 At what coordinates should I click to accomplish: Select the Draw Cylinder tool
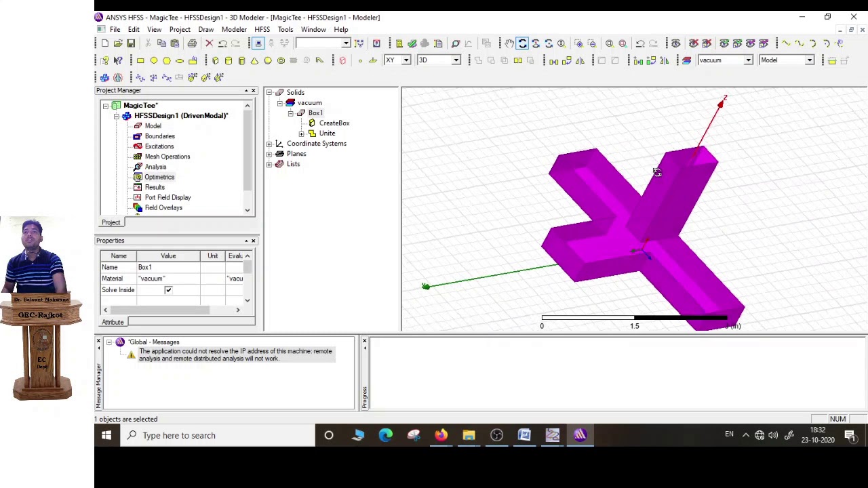click(229, 60)
